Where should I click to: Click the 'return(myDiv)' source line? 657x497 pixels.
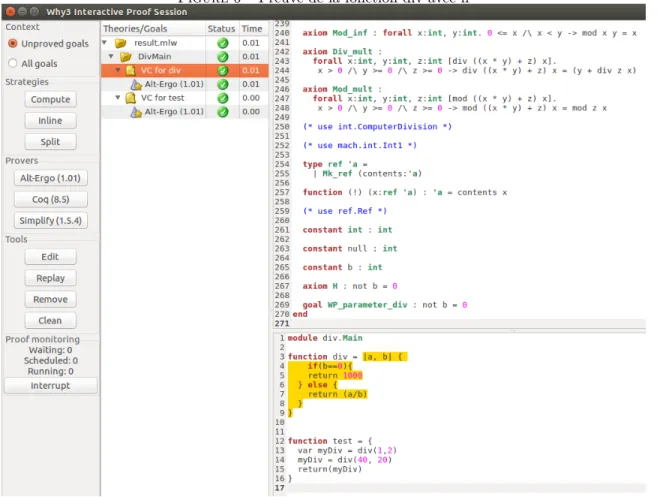point(330,469)
